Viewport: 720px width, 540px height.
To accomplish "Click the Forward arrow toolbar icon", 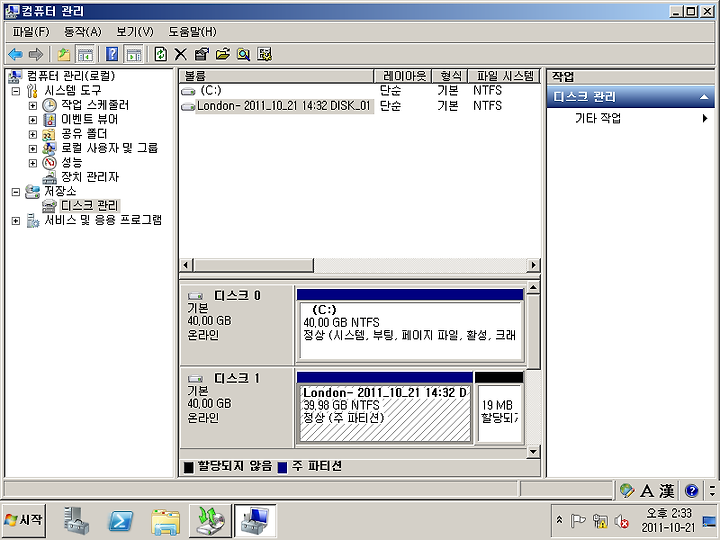I will tap(35, 54).
